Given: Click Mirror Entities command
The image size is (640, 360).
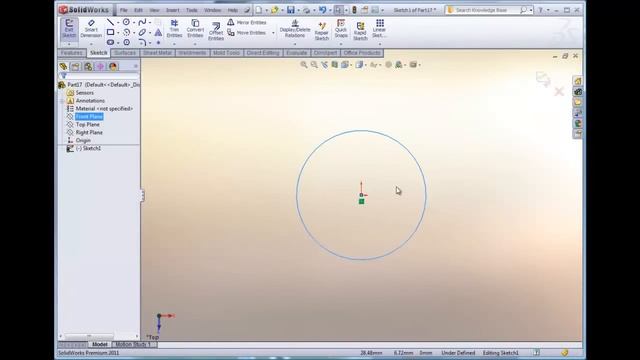Looking at the screenshot, I should 247,22.
